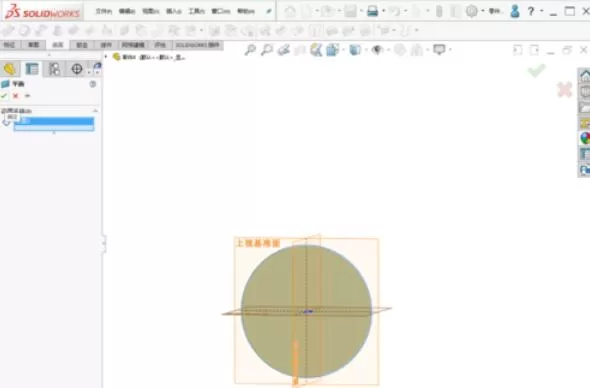
Task: Return to the Previous View
Action: click(284, 50)
